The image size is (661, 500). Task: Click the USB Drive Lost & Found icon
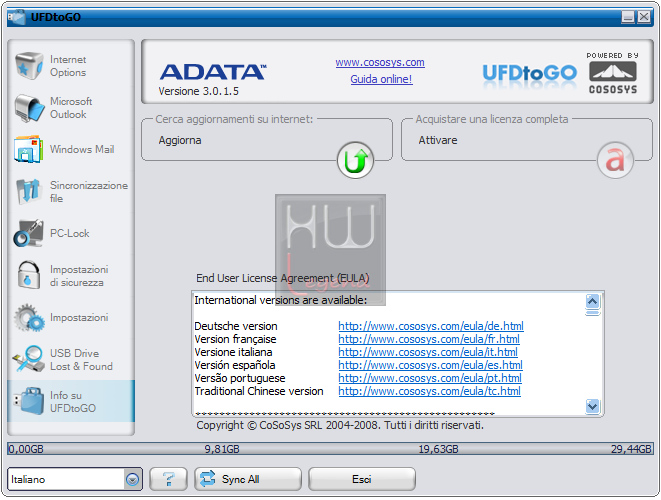(x=28, y=359)
